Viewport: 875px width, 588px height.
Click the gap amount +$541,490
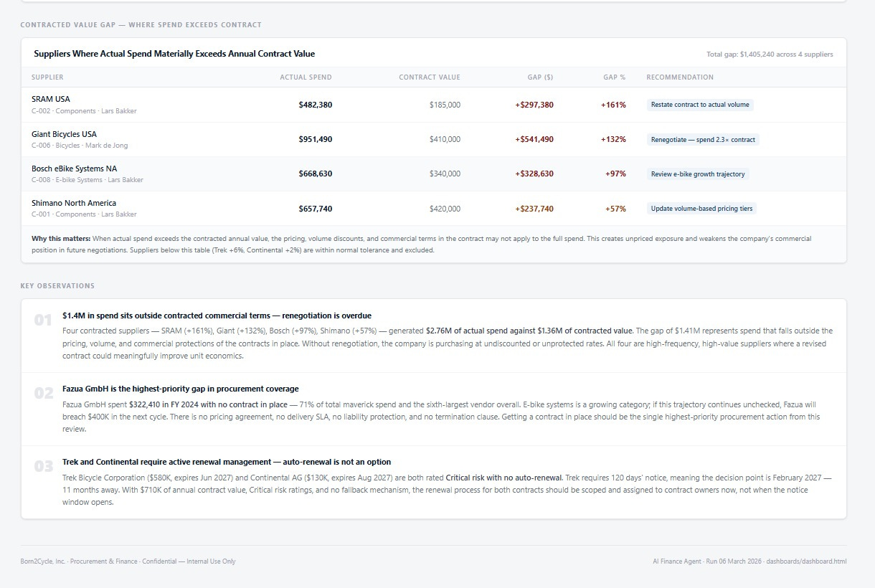pos(534,139)
